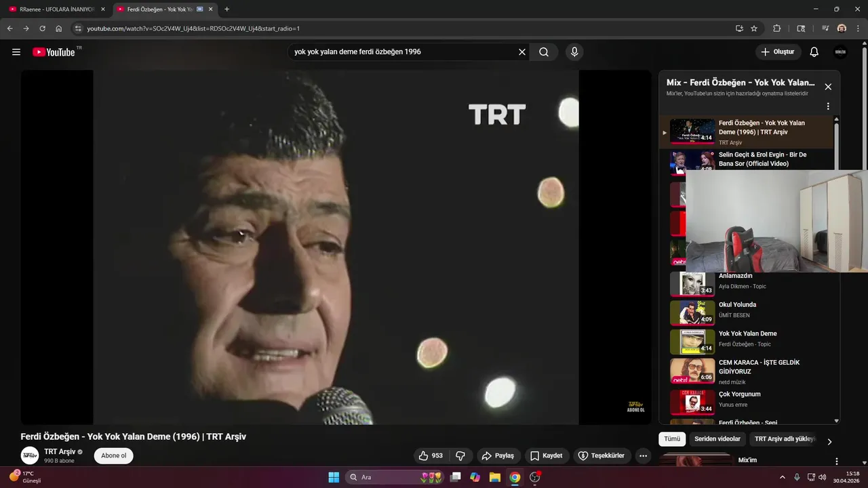Screen dimensions: 868x488
Task: Open TRT Arşiv channel avatar
Action: pos(30,455)
